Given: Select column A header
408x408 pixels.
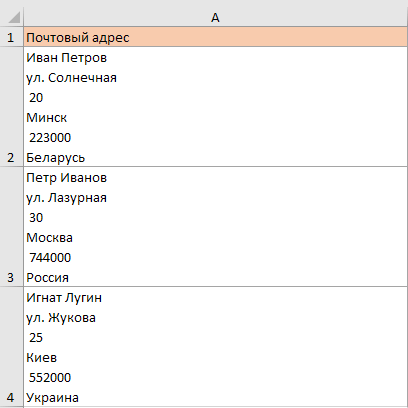Looking at the screenshot, I should coord(215,18).
